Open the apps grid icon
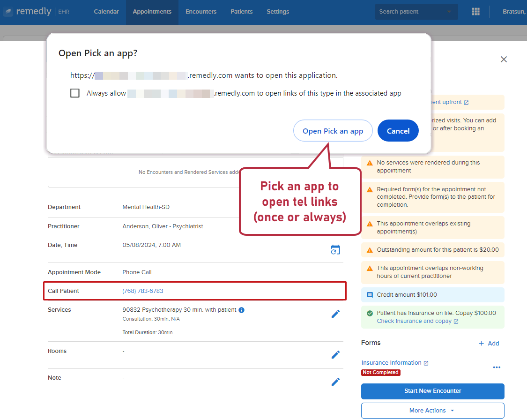 click(475, 11)
